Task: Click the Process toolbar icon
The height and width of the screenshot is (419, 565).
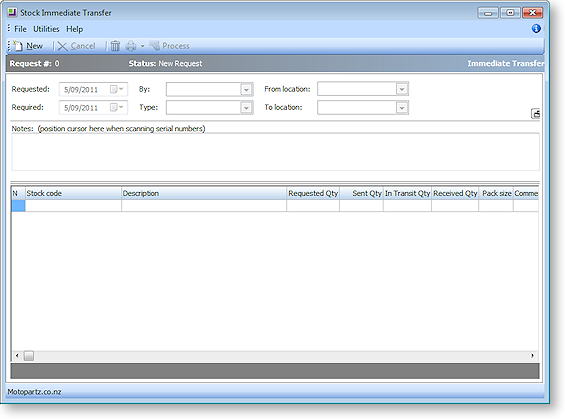Action: tap(155, 46)
